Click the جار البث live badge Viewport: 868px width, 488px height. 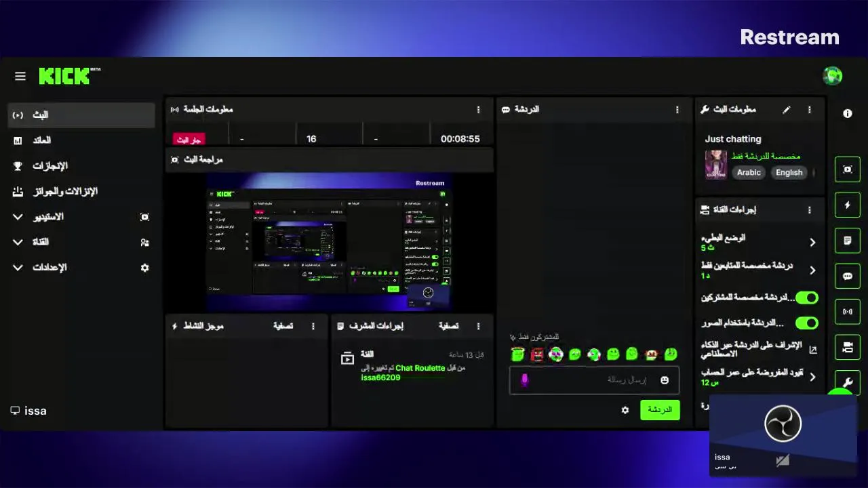click(x=189, y=140)
